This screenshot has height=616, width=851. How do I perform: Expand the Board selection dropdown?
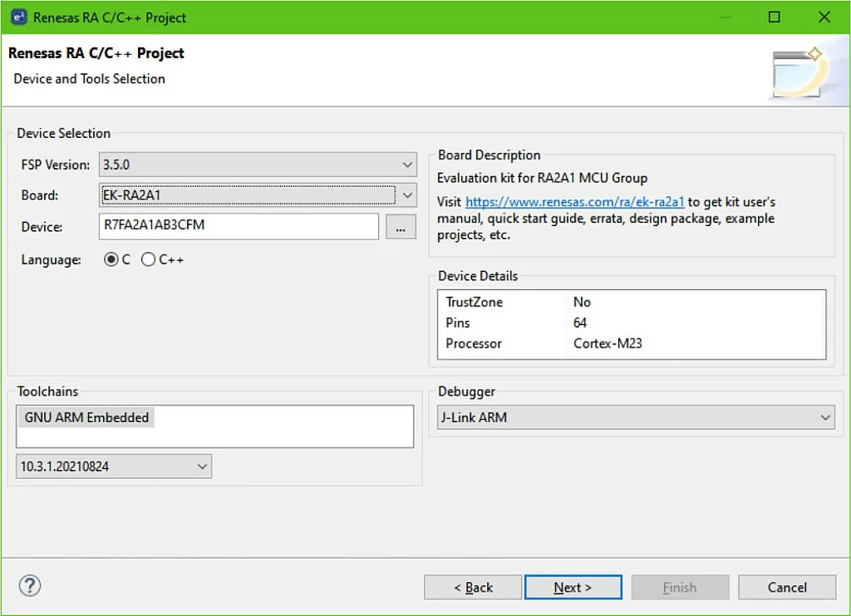tap(257, 195)
